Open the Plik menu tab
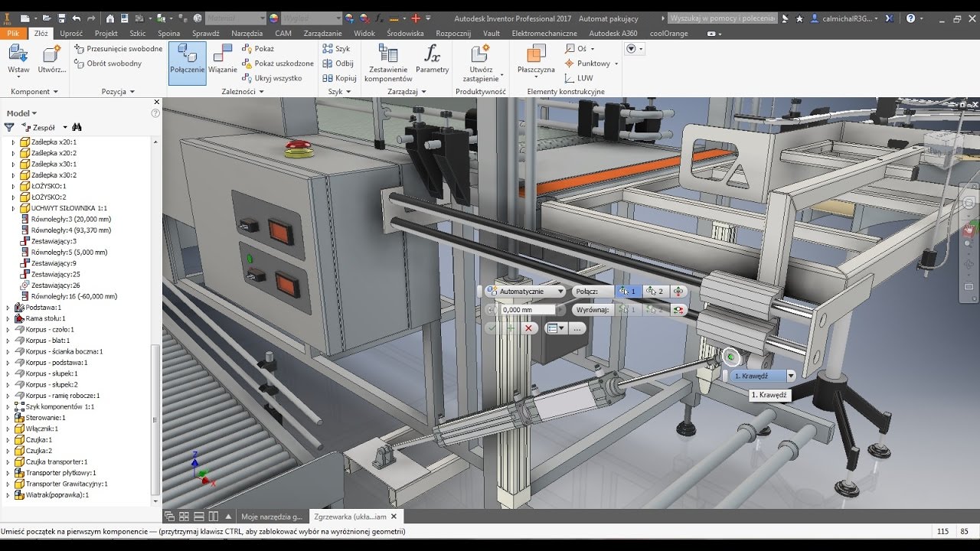 (13, 33)
